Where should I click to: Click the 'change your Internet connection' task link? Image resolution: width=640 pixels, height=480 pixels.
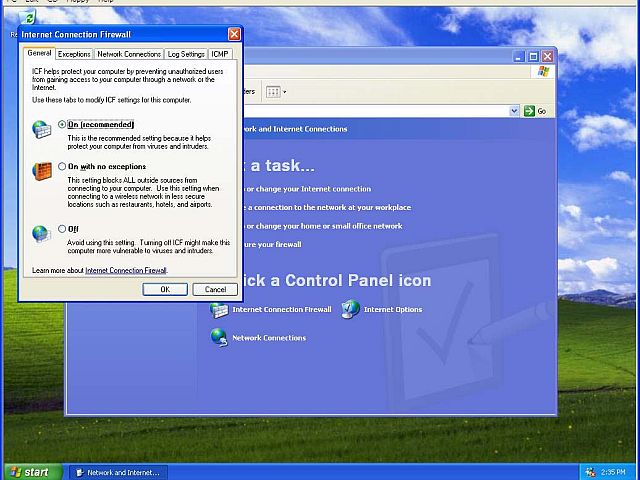(x=309, y=189)
